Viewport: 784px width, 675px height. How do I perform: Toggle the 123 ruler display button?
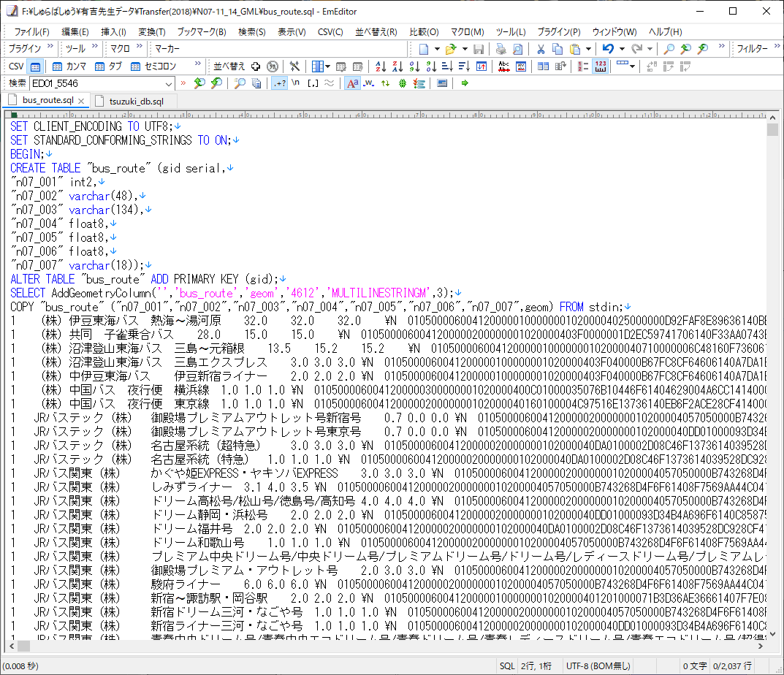coord(601,66)
